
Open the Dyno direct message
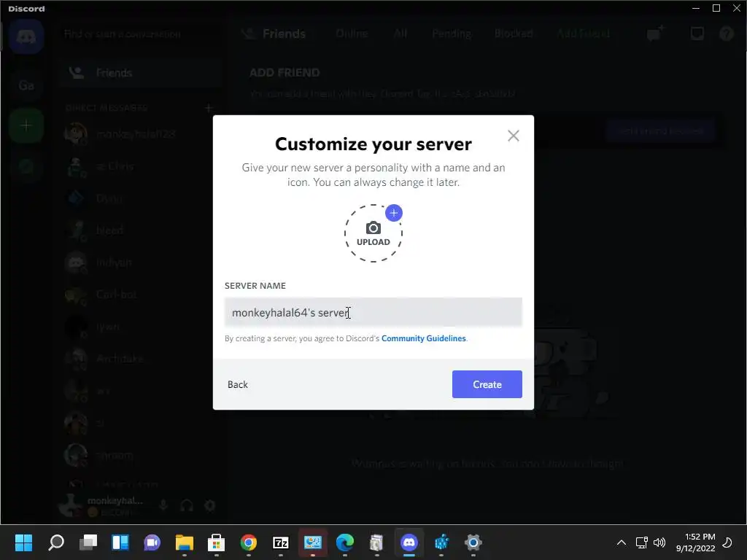[x=141, y=198]
